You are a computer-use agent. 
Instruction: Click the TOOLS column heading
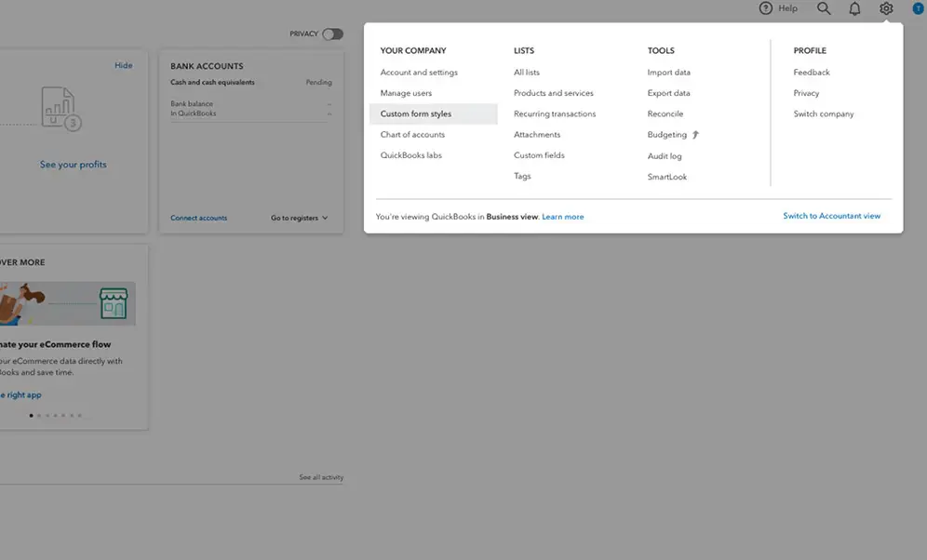pyautogui.click(x=661, y=51)
